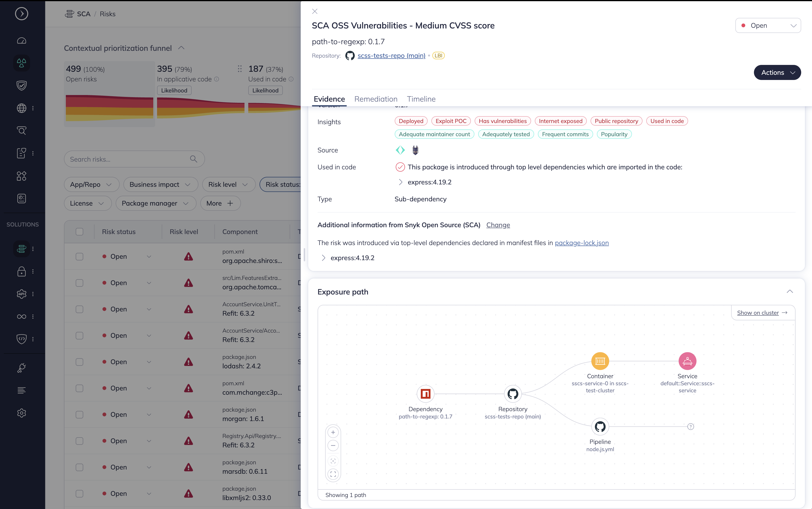Click the 395 In applicative code funnel band

click(201, 108)
